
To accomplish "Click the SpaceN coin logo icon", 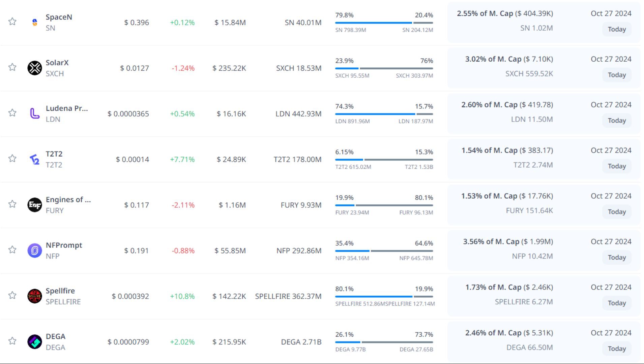I will coord(34,23).
